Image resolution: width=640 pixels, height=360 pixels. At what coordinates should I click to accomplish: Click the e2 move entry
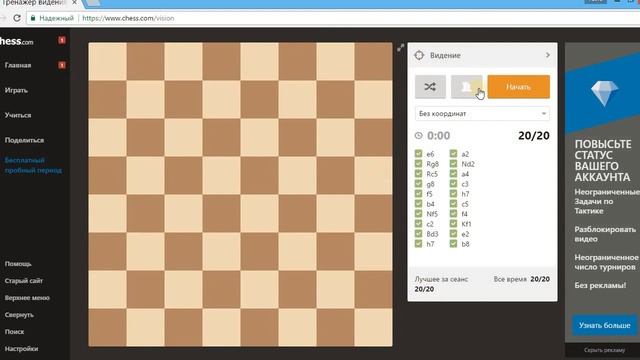click(x=465, y=234)
